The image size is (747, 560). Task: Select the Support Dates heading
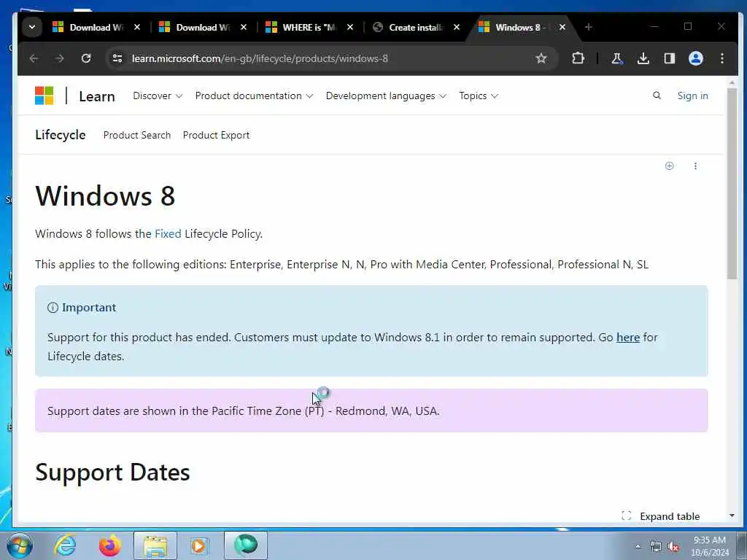tap(112, 472)
